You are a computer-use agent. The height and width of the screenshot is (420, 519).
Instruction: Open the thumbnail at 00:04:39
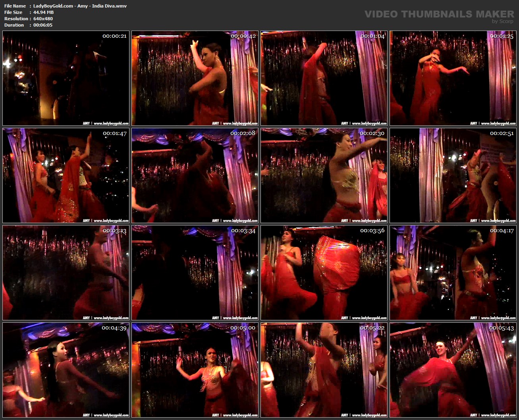tap(66, 370)
